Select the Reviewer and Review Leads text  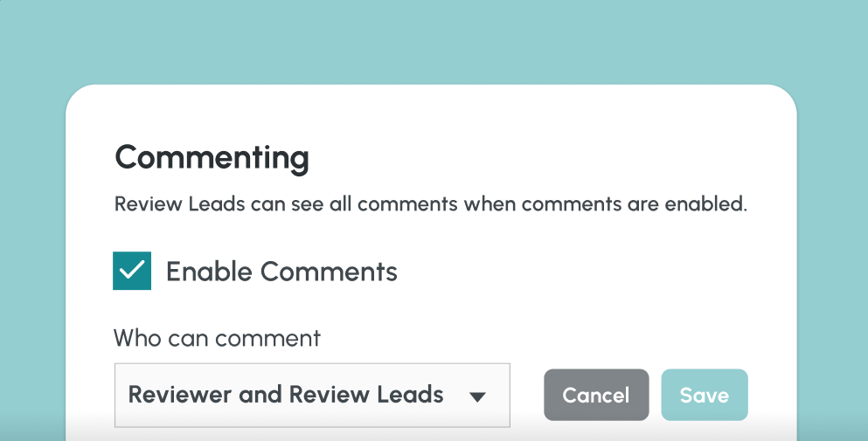(x=286, y=395)
